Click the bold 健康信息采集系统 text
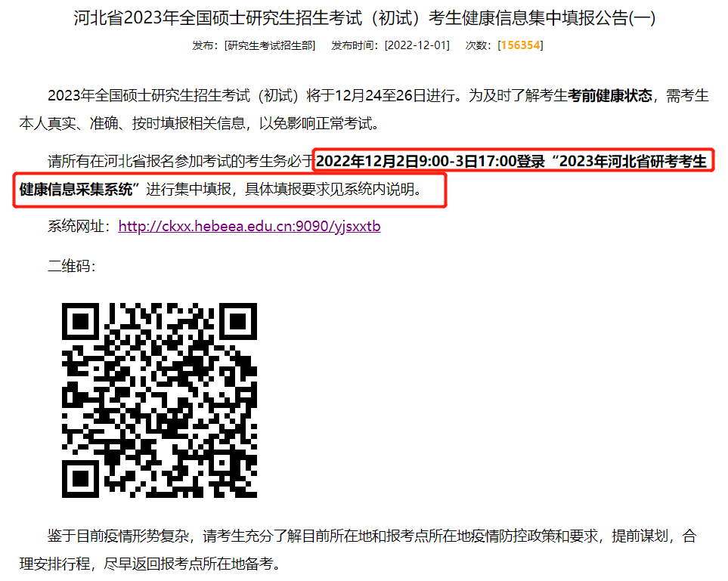Screen dimensions: 728x581 (76, 190)
